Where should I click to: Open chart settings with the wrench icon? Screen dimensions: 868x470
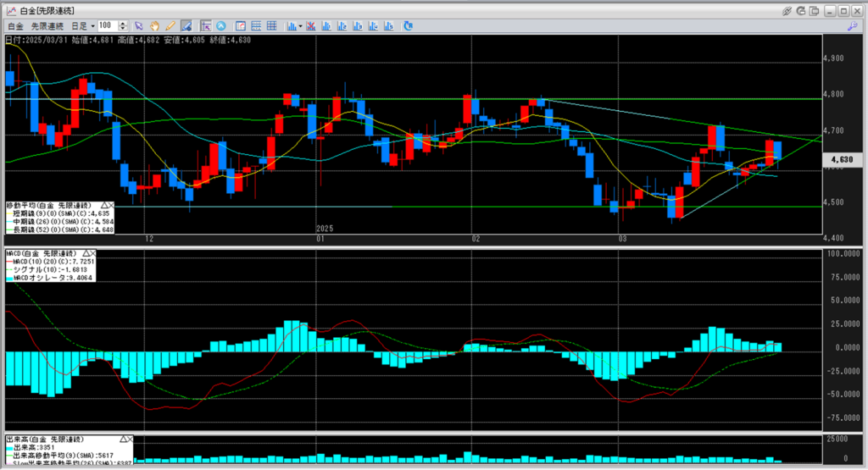coord(854,26)
